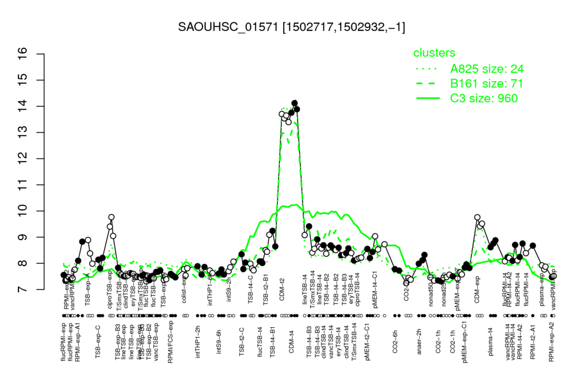The width and height of the screenshot is (588, 368).
Task: Click the 'plasma-exp' x-axis label
Action: pyautogui.click(x=542, y=290)
